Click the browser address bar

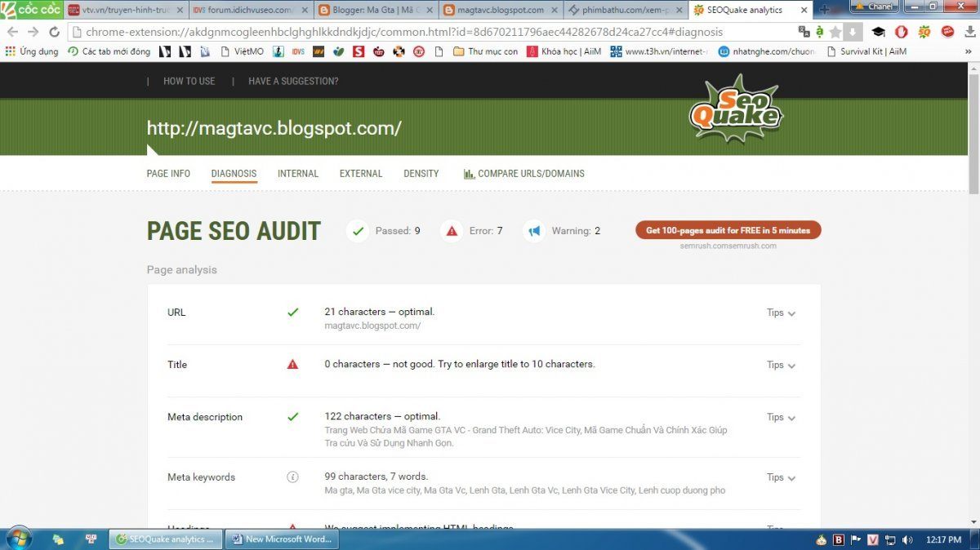tap(429, 32)
